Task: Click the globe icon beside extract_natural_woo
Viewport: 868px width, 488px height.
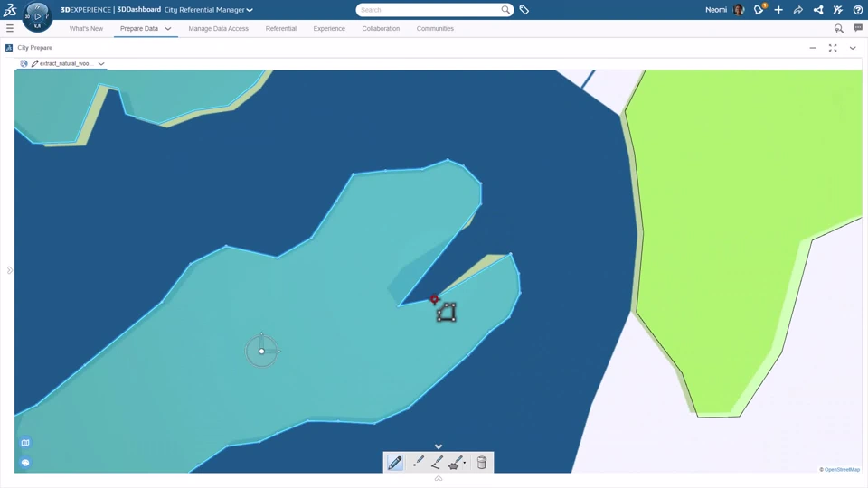Action: click(x=24, y=63)
